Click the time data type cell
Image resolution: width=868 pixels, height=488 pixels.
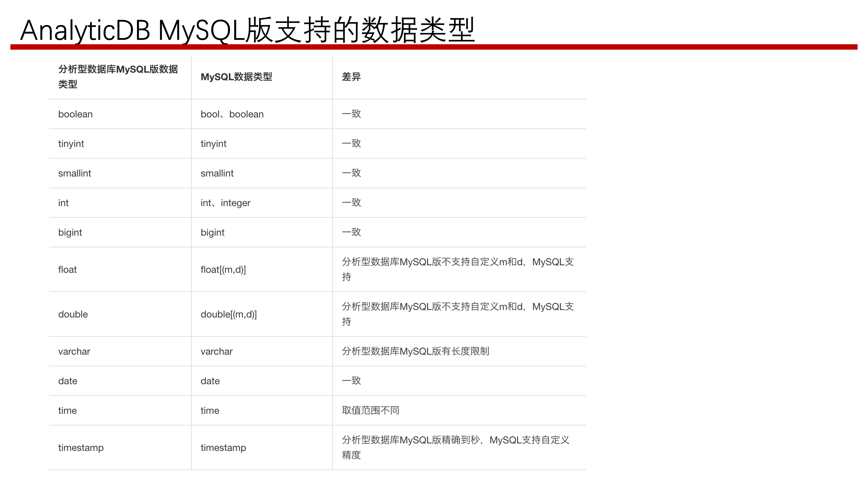pyautogui.click(x=67, y=410)
